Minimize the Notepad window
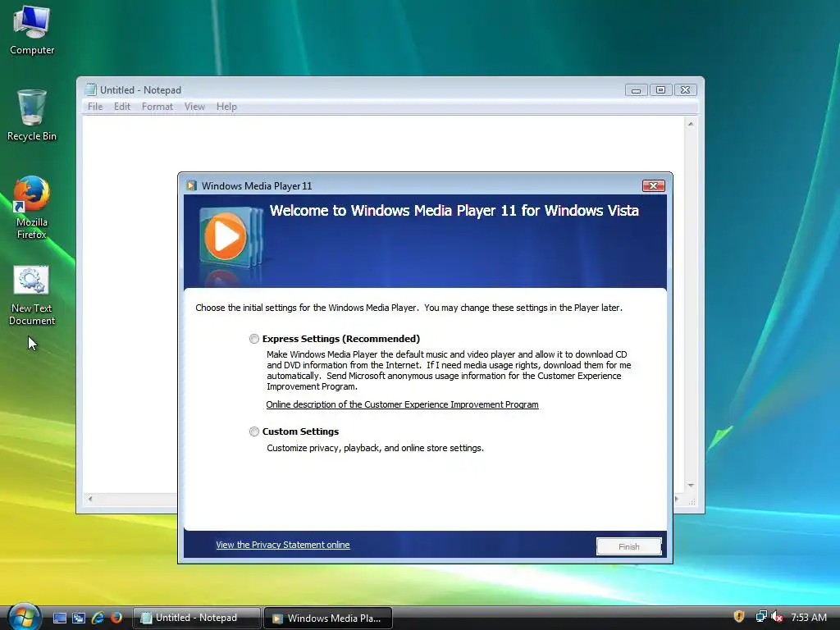The image size is (840, 630). [x=636, y=90]
